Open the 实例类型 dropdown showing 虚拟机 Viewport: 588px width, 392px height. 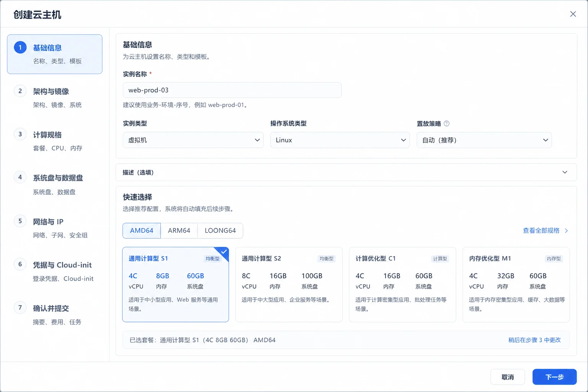click(193, 140)
